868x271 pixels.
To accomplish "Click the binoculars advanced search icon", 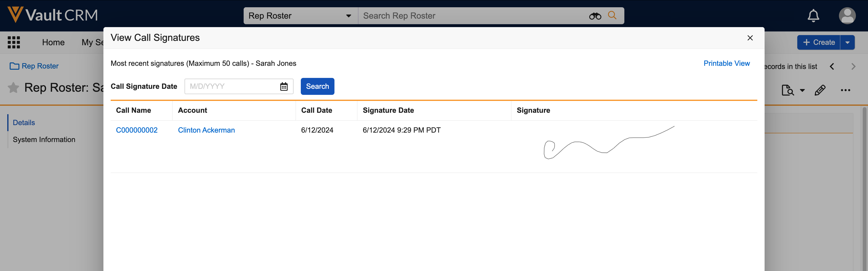I will click(x=595, y=16).
